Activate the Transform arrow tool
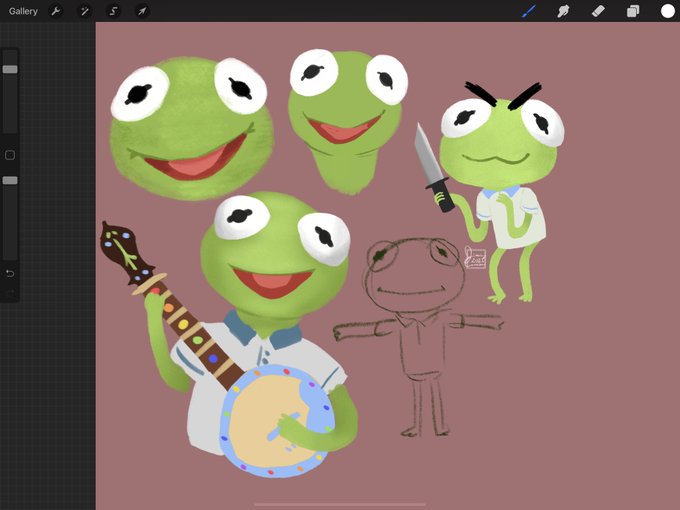 coord(142,11)
